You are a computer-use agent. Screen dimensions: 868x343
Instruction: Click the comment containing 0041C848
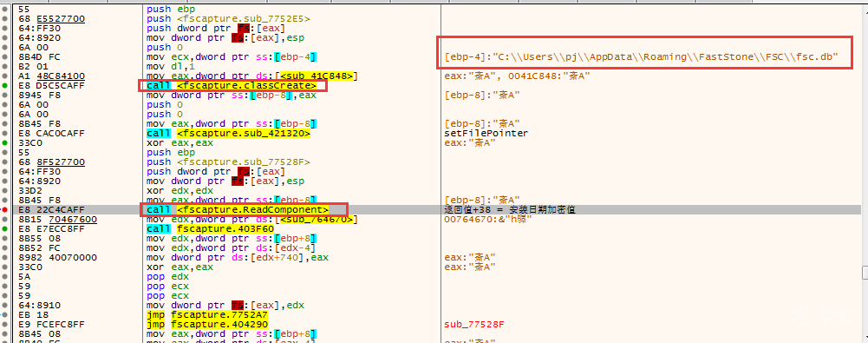517,76
